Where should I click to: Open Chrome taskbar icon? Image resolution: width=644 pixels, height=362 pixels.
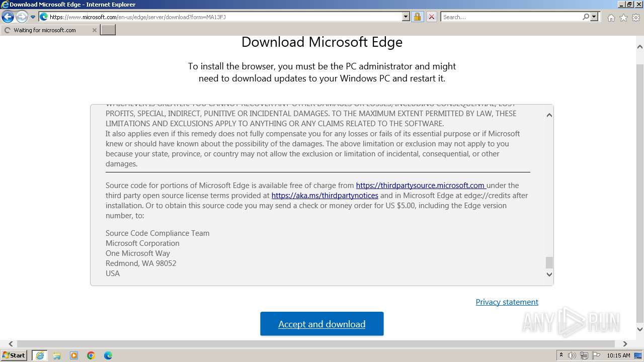[91, 355]
